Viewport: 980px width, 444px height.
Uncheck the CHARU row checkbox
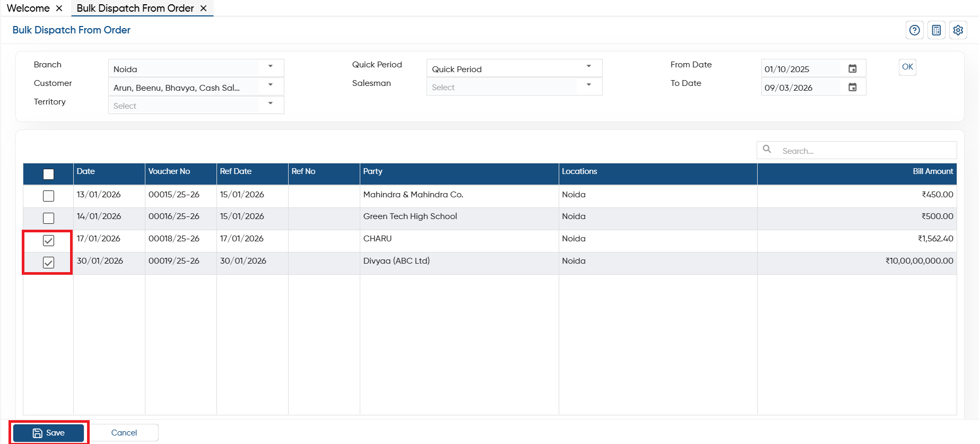pyautogui.click(x=48, y=240)
